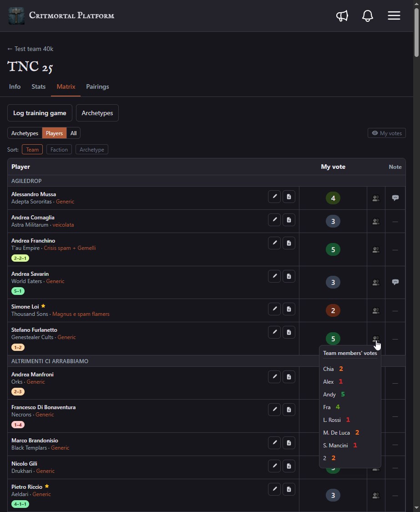The height and width of the screenshot is (512, 420).
Task: Click the pencil edit icon for Pietro Riccio
Action: tap(274, 489)
